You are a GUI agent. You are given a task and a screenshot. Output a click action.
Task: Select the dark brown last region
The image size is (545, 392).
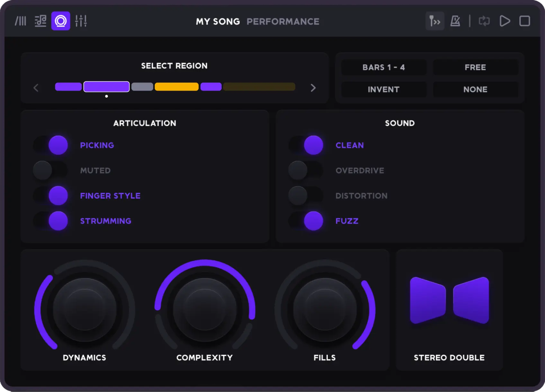[x=259, y=87]
